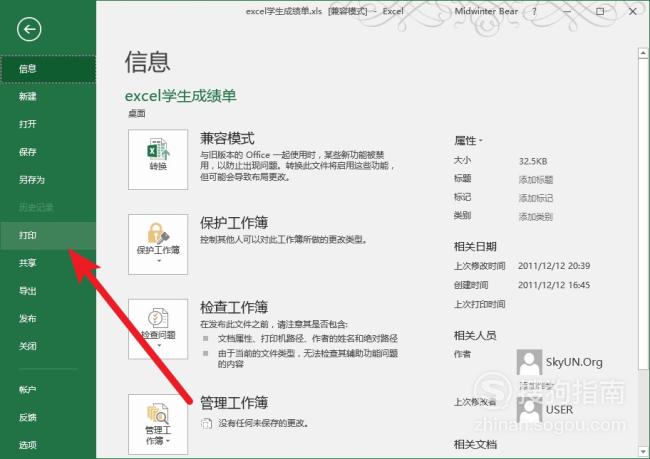Click the 管理工作簿 heading text
This screenshot has height=459, width=650.
[x=234, y=403]
